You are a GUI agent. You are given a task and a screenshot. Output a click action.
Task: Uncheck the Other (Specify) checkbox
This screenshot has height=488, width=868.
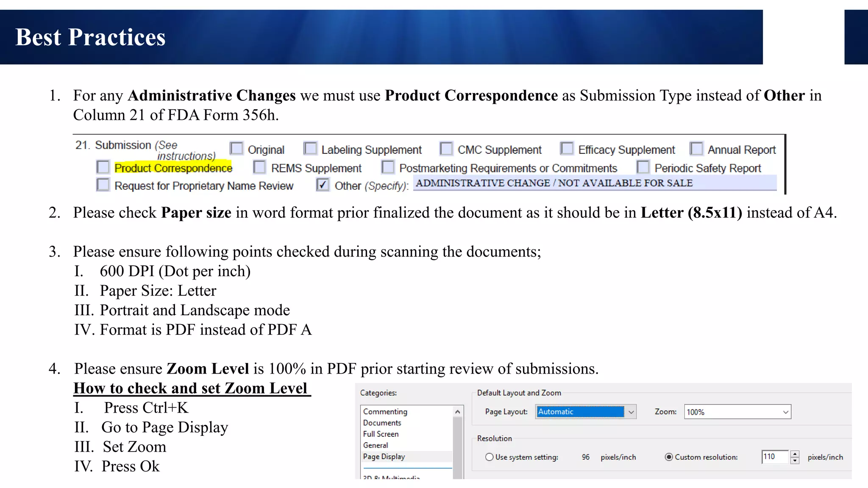pos(323,185)
